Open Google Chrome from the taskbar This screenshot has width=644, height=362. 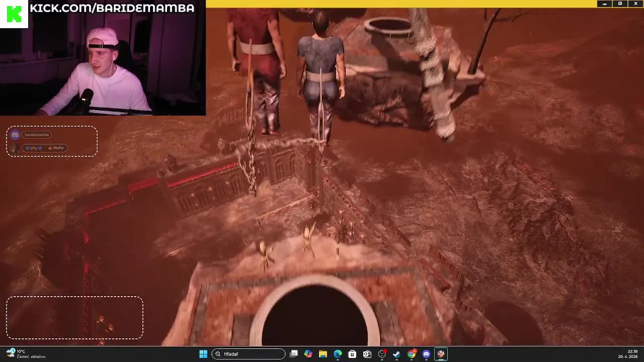pos(412,354)
